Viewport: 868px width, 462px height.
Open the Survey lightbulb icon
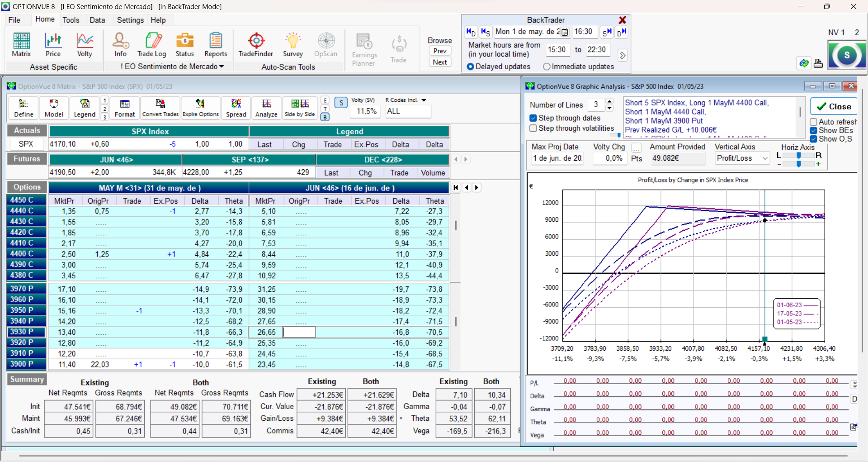click(292, 44)
